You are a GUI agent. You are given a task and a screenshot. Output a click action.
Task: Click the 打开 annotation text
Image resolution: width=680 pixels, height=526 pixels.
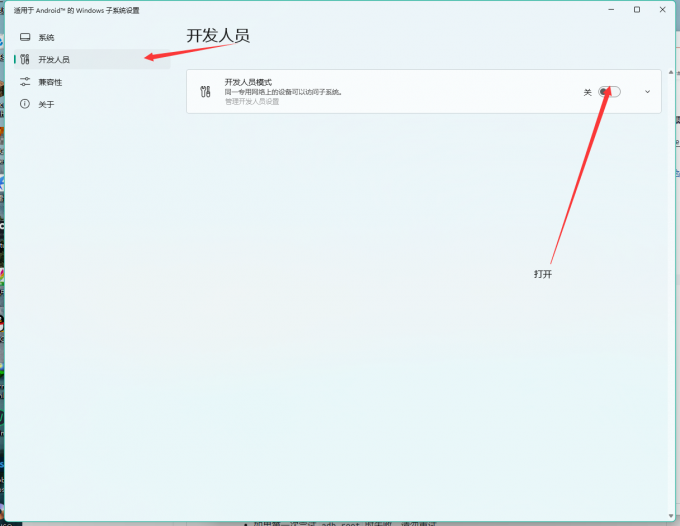pyautogui.click(x=543, y=274)
